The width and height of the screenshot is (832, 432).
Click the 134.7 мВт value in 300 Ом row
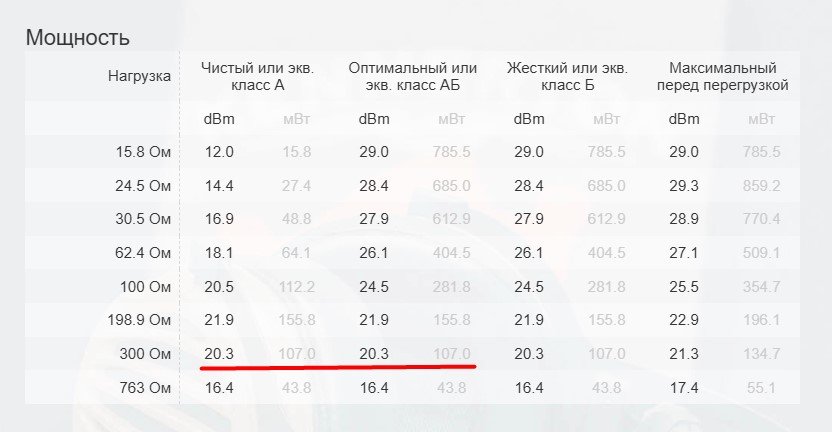click(x=761, y=353)
